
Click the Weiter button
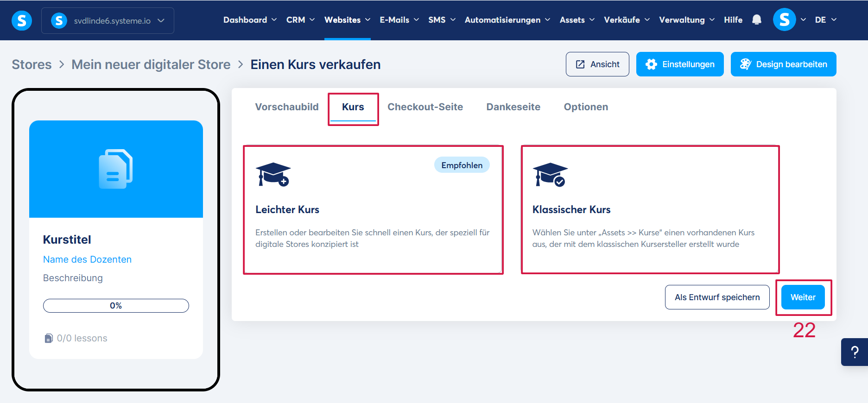pyautogui.click(x=803, y=297)
